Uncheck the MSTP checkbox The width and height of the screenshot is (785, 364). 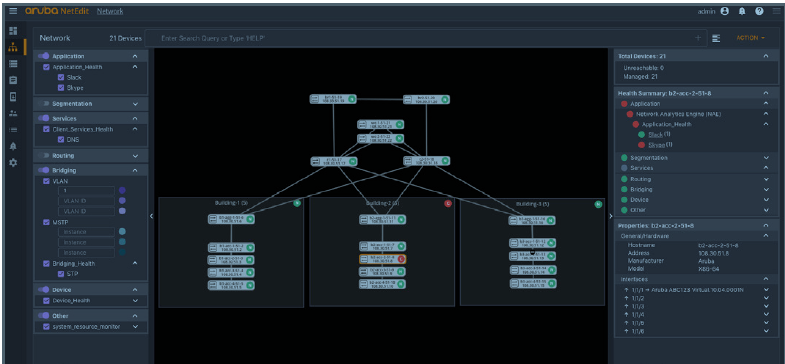pos(47,222)
